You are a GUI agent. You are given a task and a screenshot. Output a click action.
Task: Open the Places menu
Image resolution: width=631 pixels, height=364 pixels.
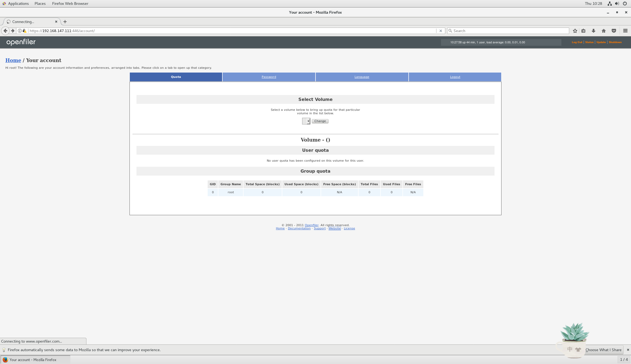(x=40, y=3)
